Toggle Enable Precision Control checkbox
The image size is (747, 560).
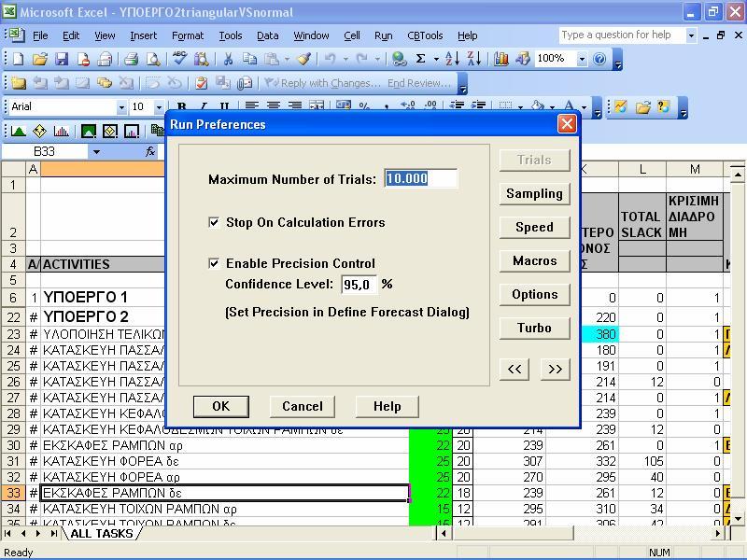[214, 263]
